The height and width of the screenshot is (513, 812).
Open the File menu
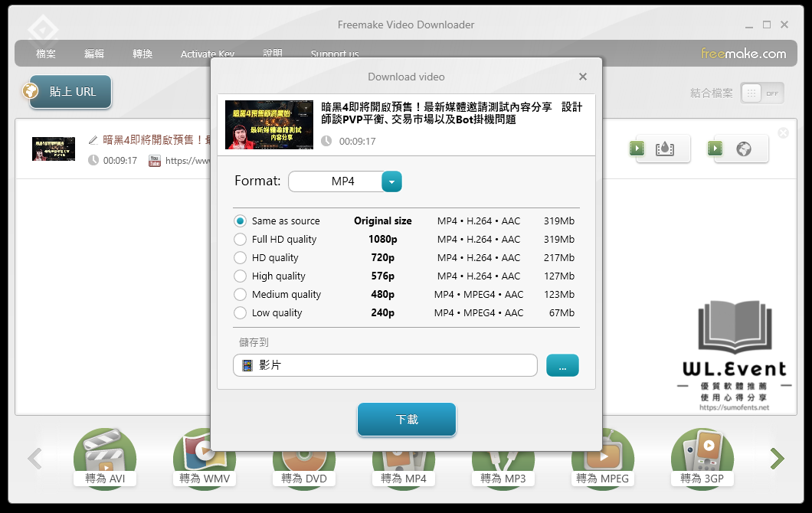45,54
